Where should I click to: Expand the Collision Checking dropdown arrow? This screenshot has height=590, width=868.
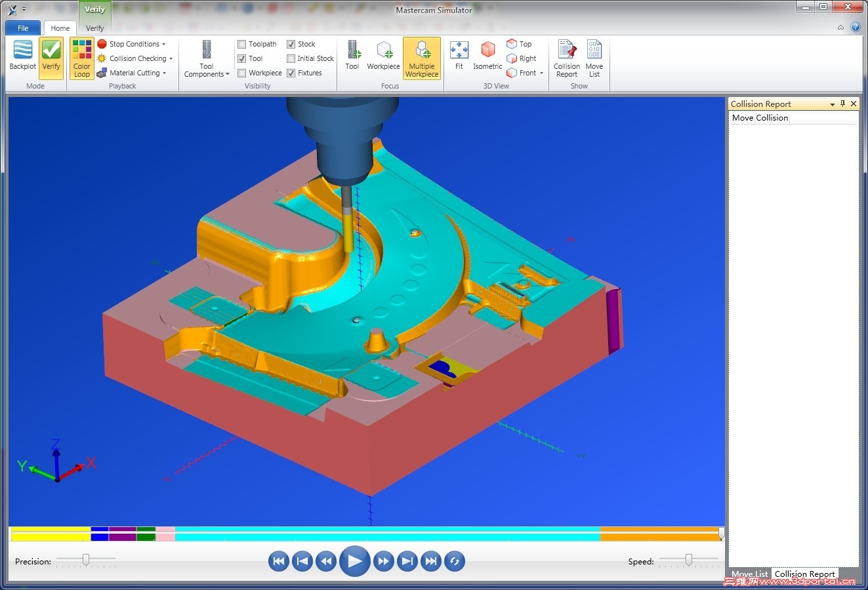(x=171, y=59)
